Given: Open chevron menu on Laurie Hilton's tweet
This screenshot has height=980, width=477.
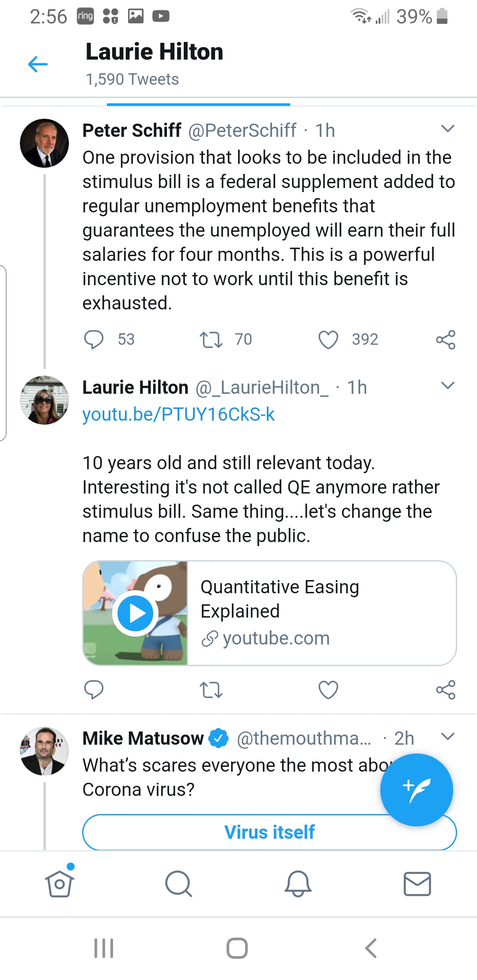Looking at the screenshot, I should 447,386.
